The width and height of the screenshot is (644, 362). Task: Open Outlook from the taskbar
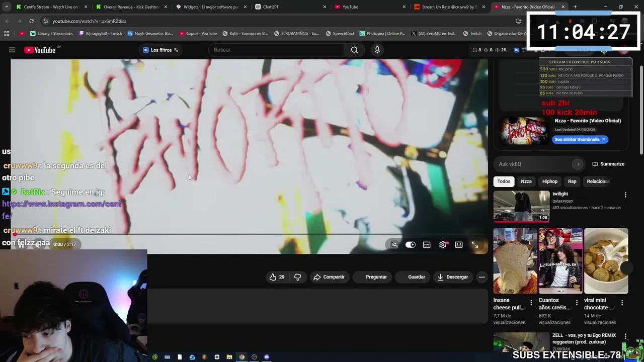pos(192,357)
